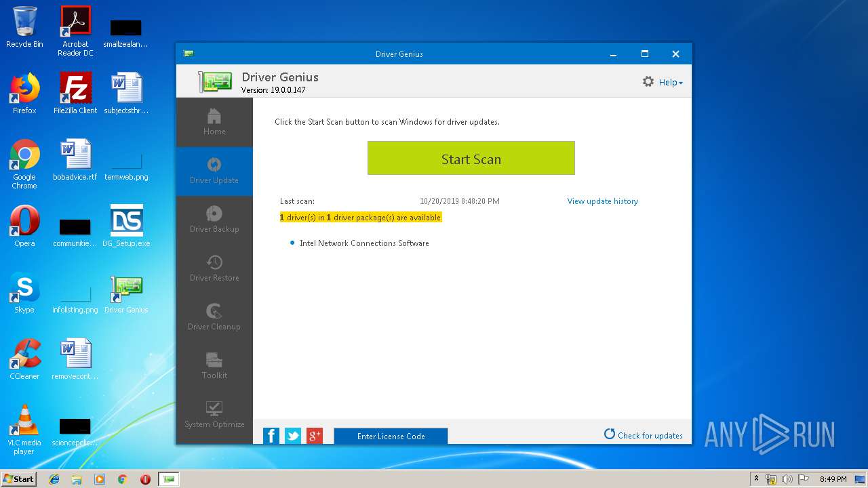Select the subjectsthr... Word document

coord(126,94)
